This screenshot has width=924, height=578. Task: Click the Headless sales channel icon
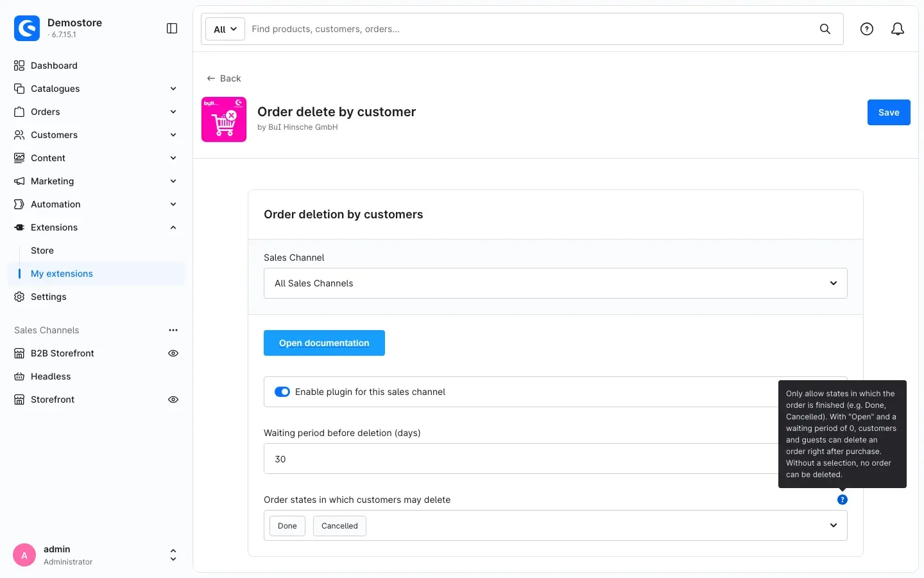pyautogui.click(x=19, y=376)
